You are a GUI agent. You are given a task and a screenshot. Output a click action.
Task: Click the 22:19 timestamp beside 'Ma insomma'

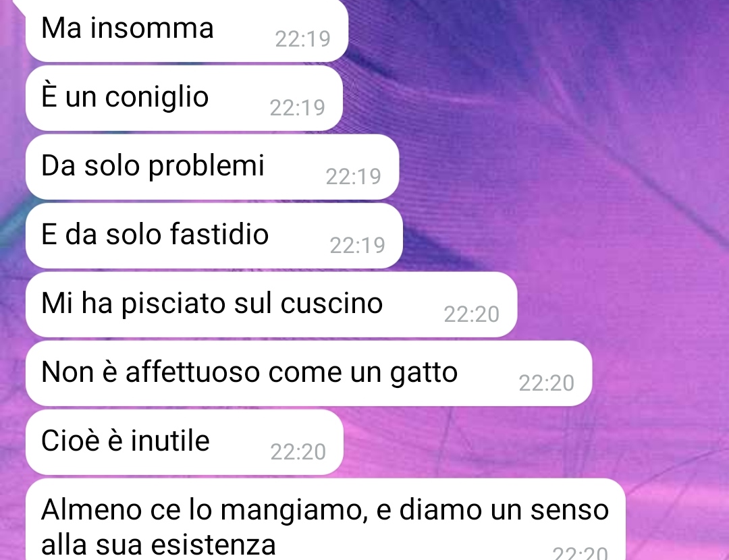point(302,39)
